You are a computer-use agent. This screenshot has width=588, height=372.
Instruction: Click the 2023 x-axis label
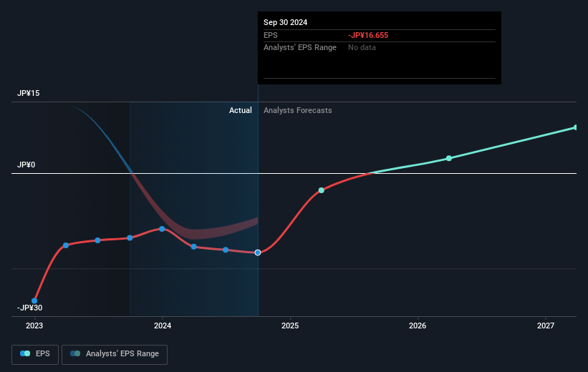point(34,325)
